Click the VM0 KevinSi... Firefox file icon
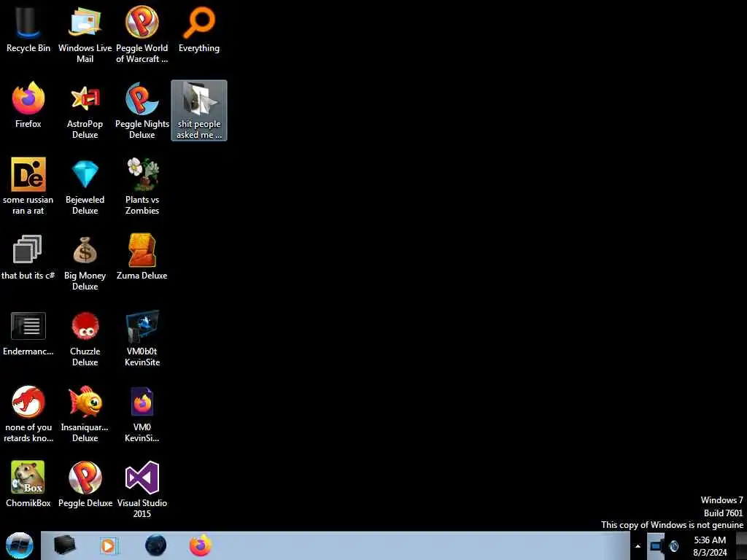This screenshot has width=747, height=560. coord(142,402)
